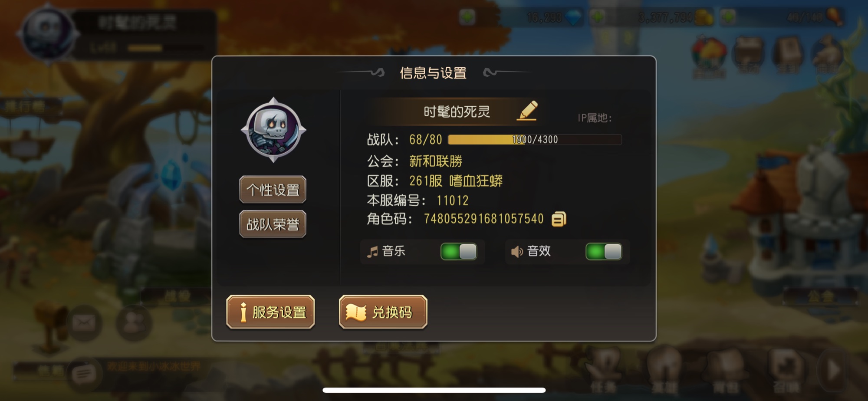Toggle the 音效 sound effects switch
Screen dimensions: 868x401
coord(604,252)
